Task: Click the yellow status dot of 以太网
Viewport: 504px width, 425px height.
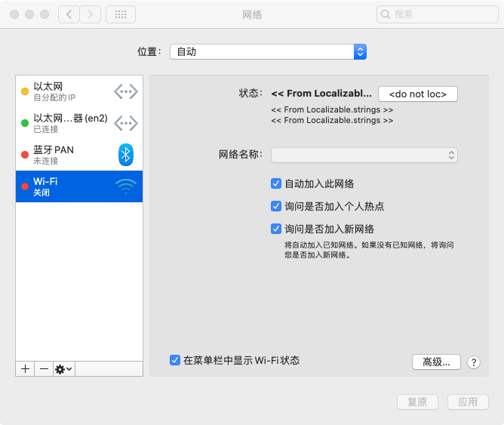Action: (25, 91)
